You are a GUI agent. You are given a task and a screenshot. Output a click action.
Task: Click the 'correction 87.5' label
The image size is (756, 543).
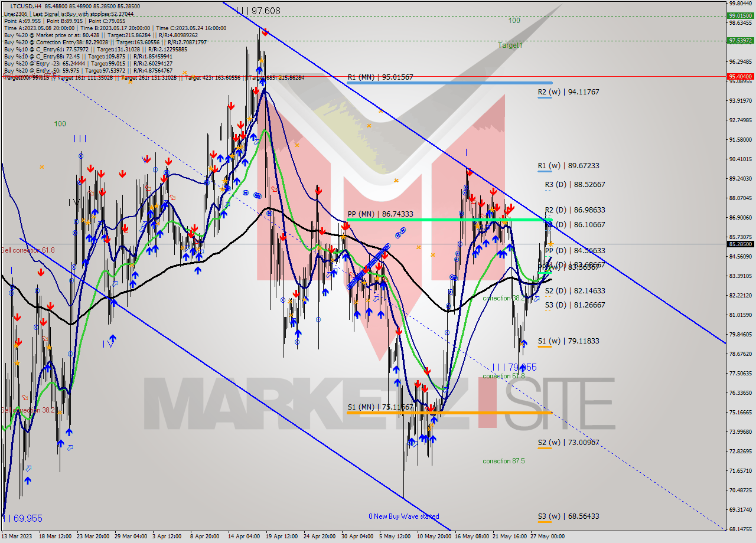pyautogui.click(x=503, y=461)
